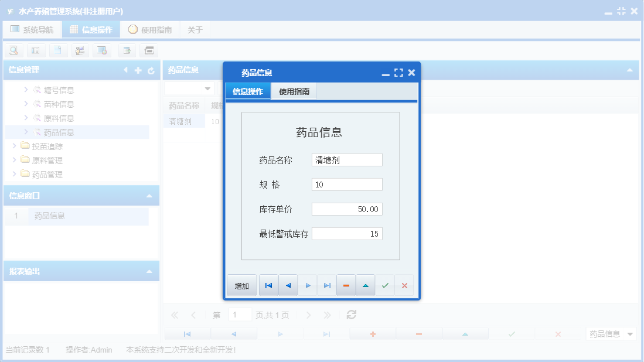Save changes with the green checkmark icon
Viewport: 644px width, 362px height.
point(384,285)
